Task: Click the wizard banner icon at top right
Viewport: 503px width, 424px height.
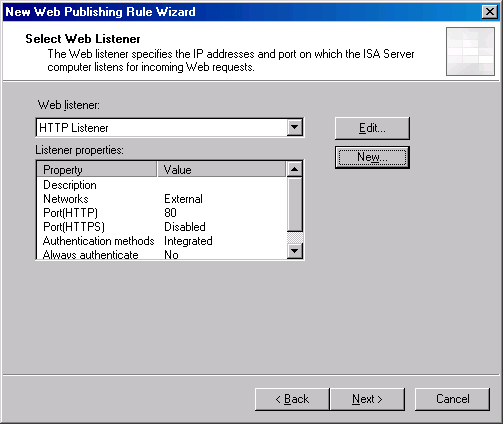Action: point(470,51)
